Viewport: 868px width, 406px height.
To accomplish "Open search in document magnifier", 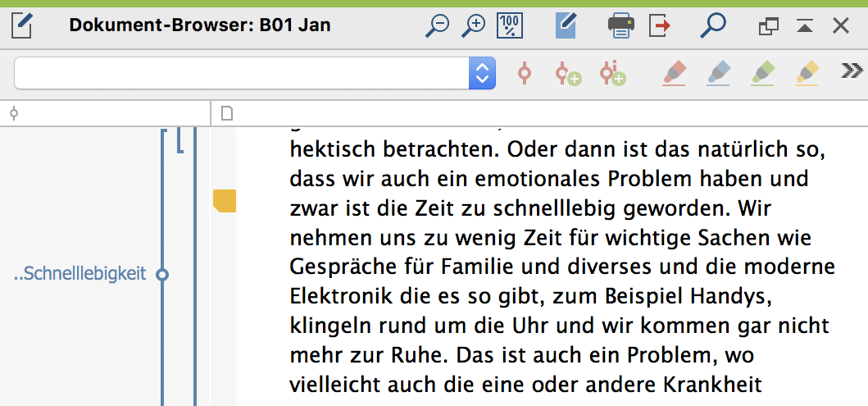I will [713, 25].
